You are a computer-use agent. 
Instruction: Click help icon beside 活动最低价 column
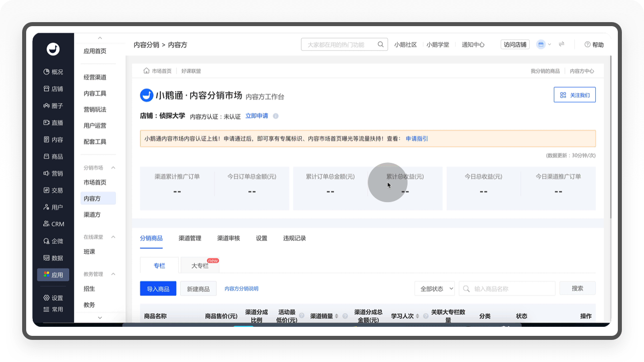[x=302, y=316]
